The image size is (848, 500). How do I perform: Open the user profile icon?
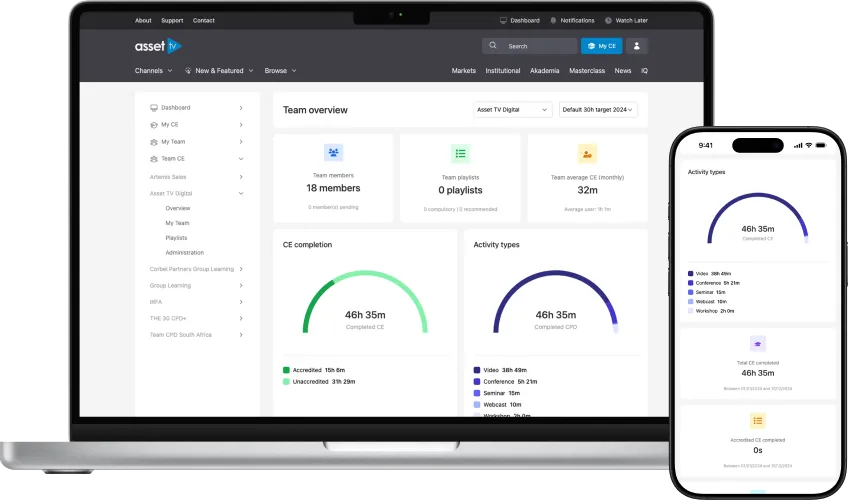tap(636, 46)
